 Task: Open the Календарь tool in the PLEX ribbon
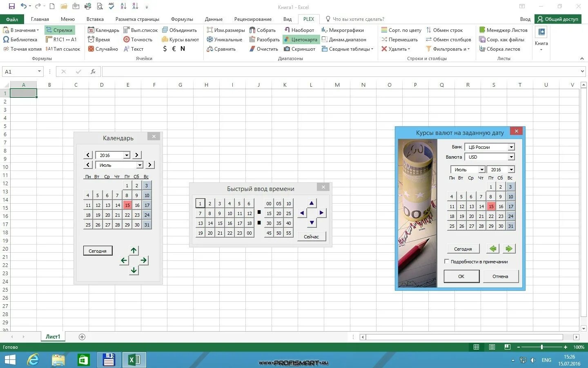pos(103,30)
